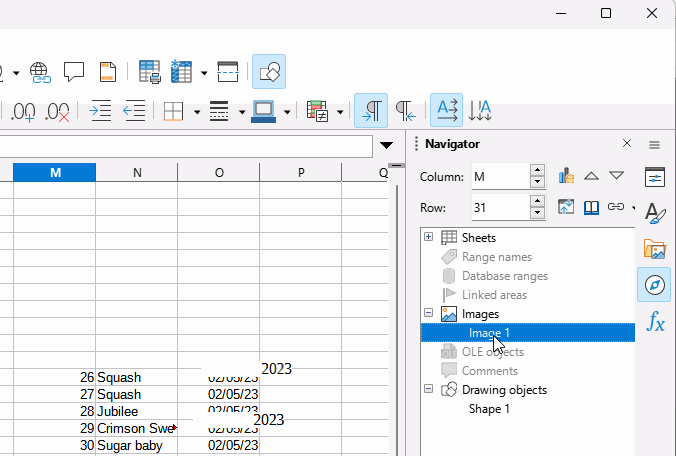
Task: Add decimal place icon
Action: pos(22,112)
